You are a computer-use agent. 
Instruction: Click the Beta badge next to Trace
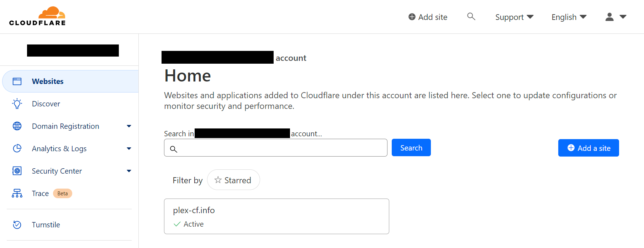63,193
